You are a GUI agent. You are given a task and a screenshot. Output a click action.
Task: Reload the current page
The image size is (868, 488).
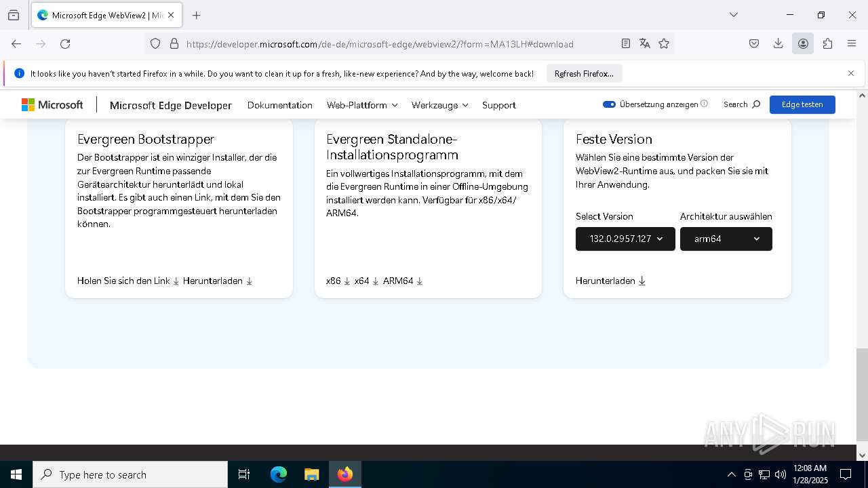pos(65,43)
